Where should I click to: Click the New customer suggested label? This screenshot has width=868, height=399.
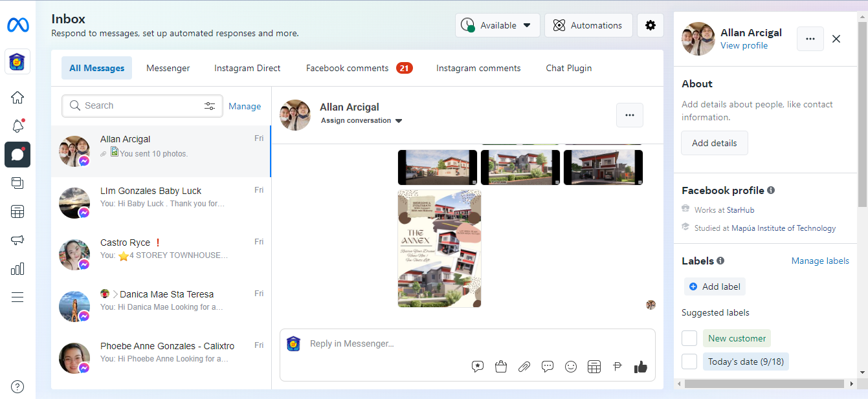(737, 338)
